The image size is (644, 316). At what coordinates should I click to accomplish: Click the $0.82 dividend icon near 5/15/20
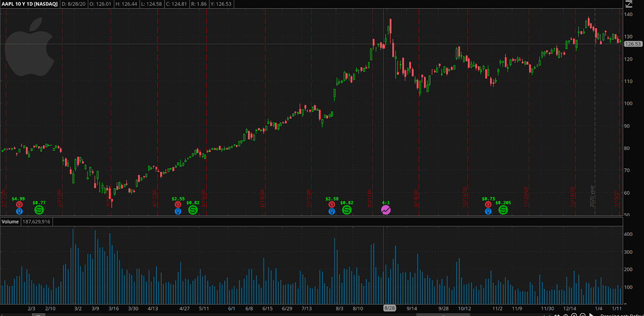coord(193,210)
